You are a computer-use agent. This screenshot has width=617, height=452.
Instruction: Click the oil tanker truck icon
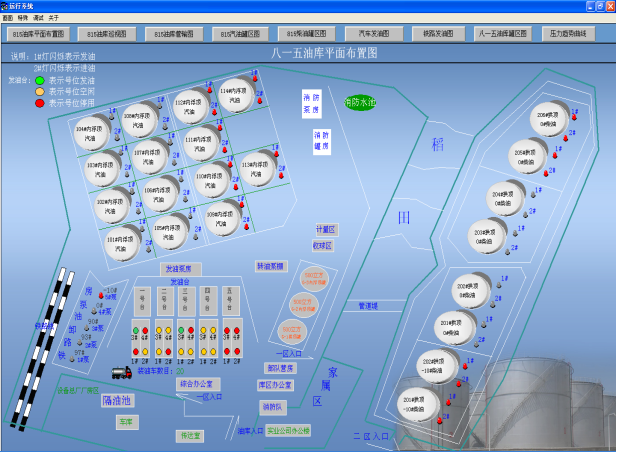121,372
